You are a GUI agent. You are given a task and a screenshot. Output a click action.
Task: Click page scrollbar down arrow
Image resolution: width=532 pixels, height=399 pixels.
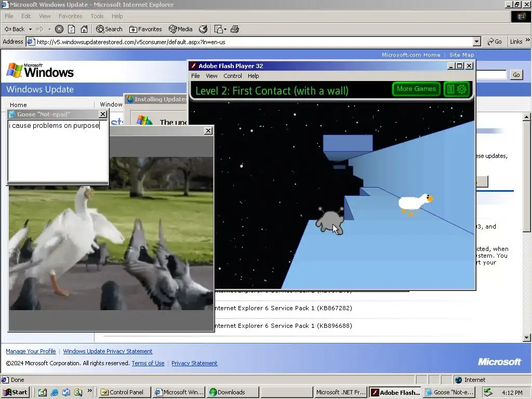pyautogui.click(x=527, y=338)
